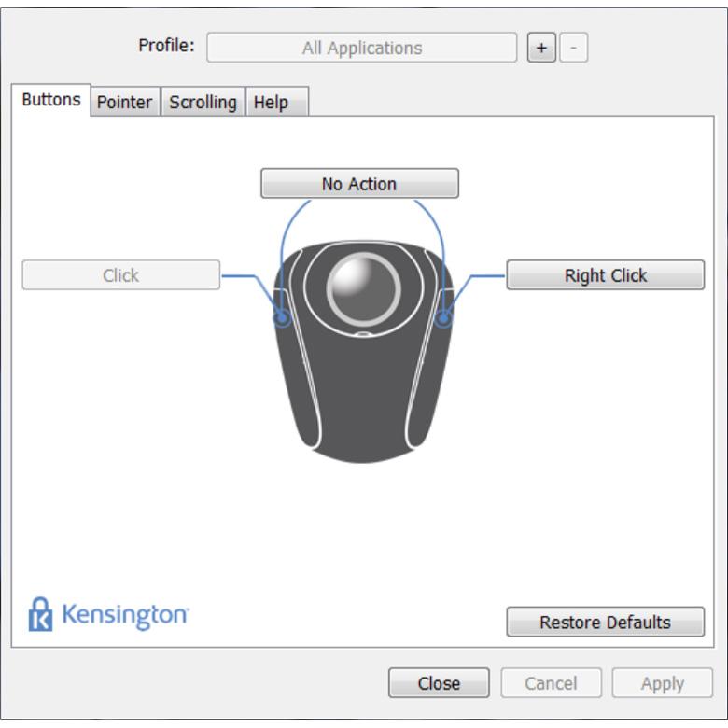The height and width of the screenshot is (728, 728).
Task: Open the Profile All Applications dropdown
Action: (x=362, y=48)
